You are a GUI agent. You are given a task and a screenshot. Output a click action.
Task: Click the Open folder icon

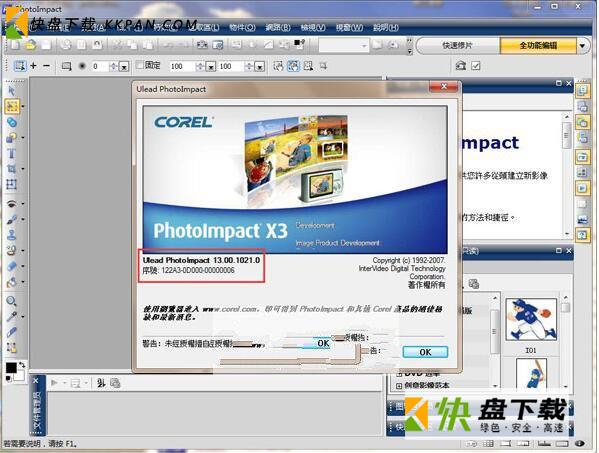point(31,45)
